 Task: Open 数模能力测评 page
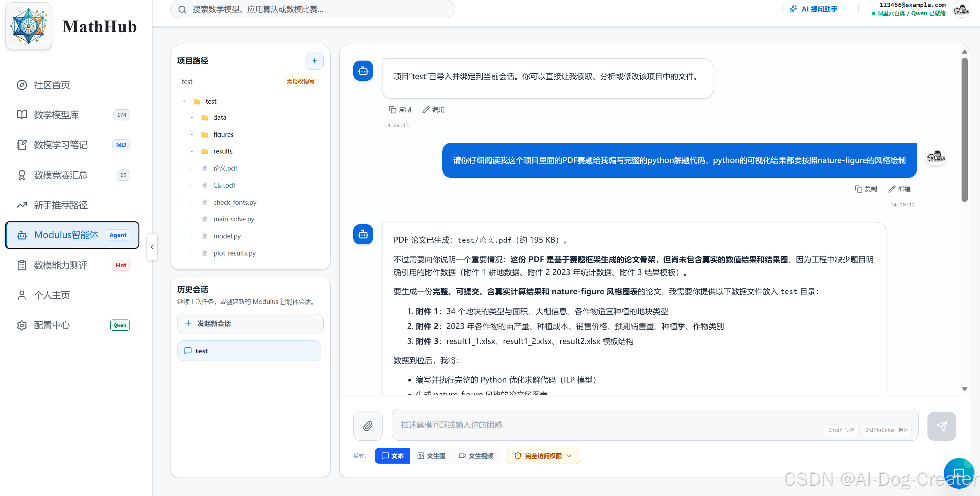(x=72, y=265)
